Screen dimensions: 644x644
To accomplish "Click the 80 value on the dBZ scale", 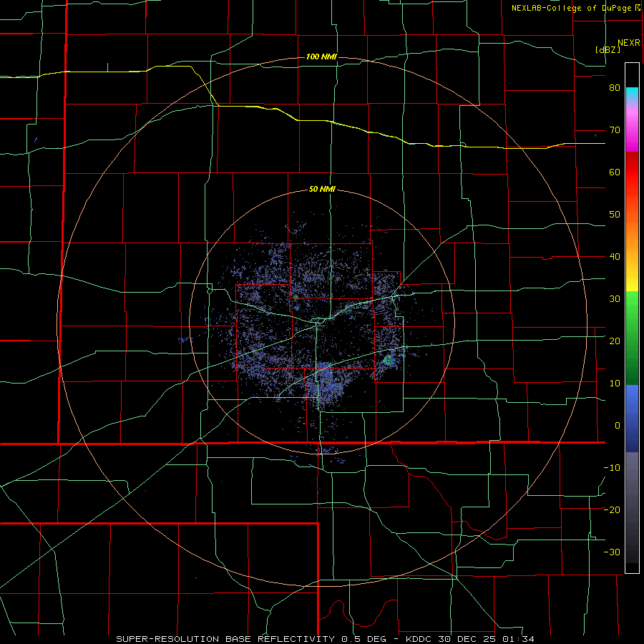I will 615,88.
